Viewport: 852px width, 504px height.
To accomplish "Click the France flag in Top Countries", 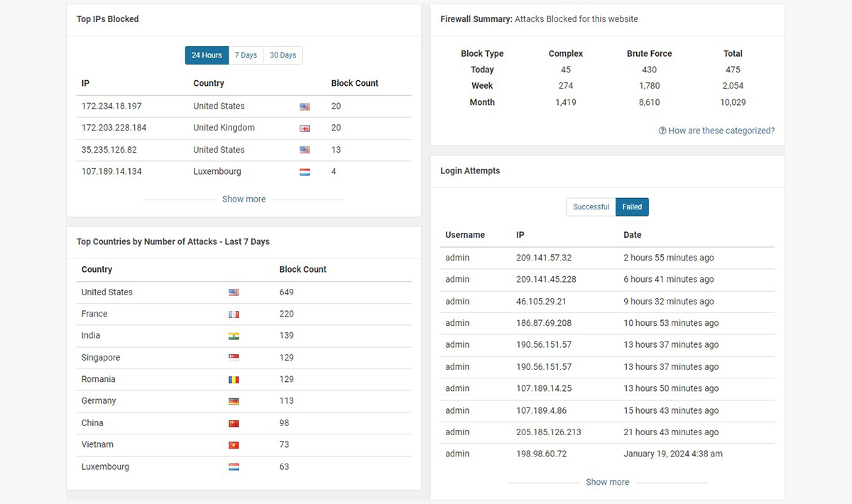I will click(x=234, y=314).
